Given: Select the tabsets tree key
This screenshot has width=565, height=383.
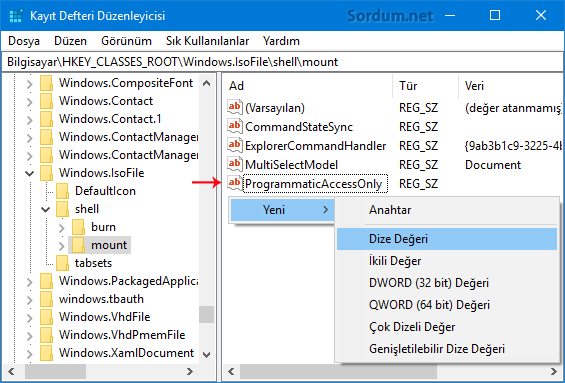Looking at the screenshot, I should click(x=93, y=263).
